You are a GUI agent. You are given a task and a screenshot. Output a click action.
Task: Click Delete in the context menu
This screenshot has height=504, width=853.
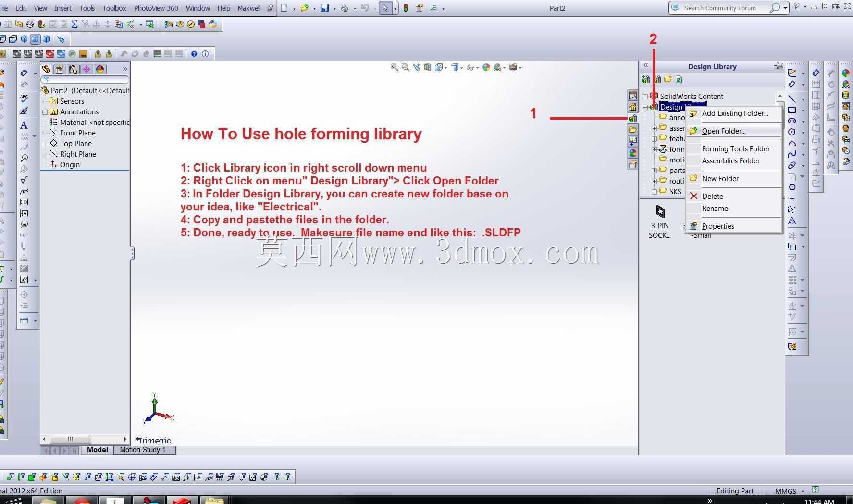[x=734, y=196]
